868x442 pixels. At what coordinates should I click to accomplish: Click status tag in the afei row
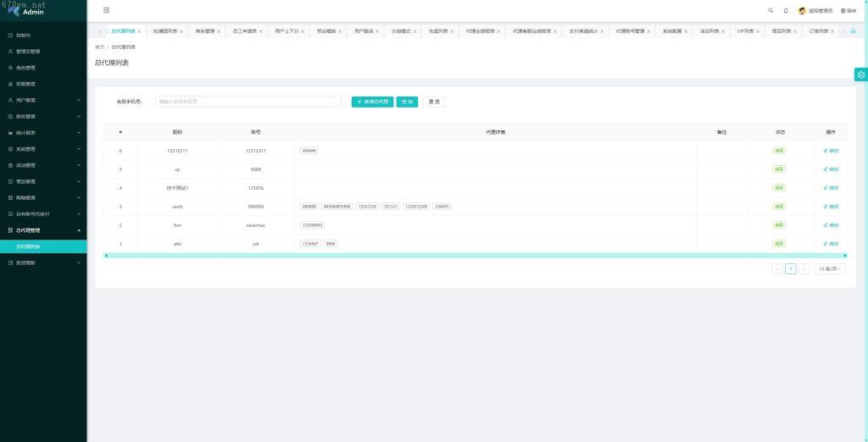[779, 243]
